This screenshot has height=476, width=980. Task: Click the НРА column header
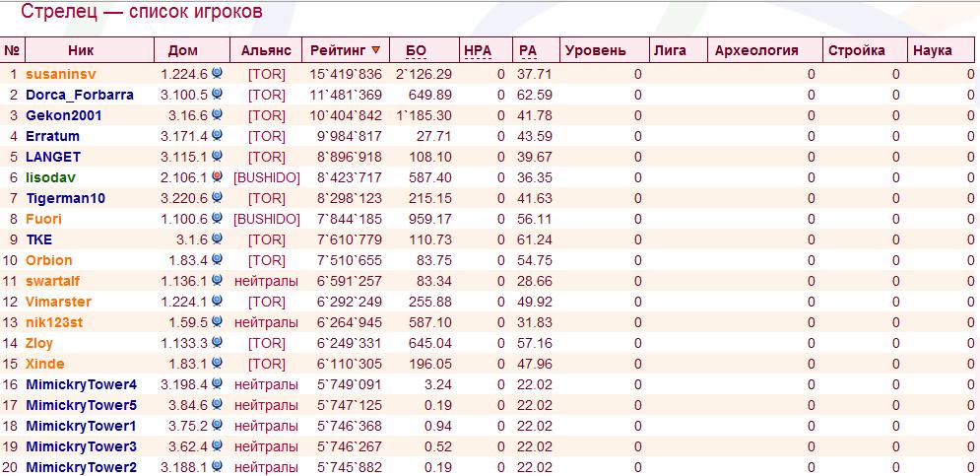pyautogui.click(x=477, y=50)
